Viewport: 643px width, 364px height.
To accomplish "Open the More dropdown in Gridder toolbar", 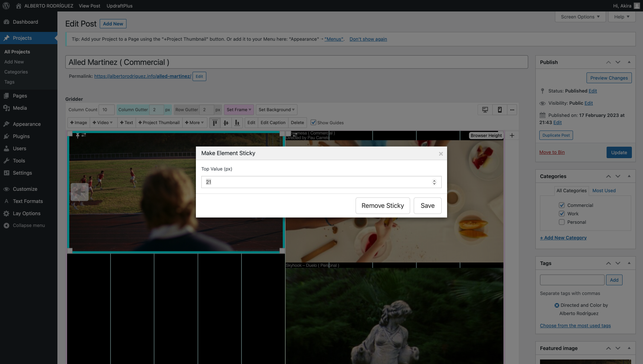I will tap(194, 122).
